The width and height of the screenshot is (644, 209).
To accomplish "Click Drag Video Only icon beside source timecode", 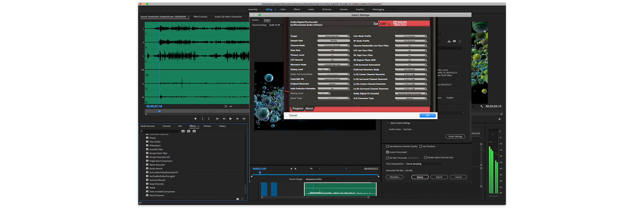I will pyautogui.click(x=226, y=106).
